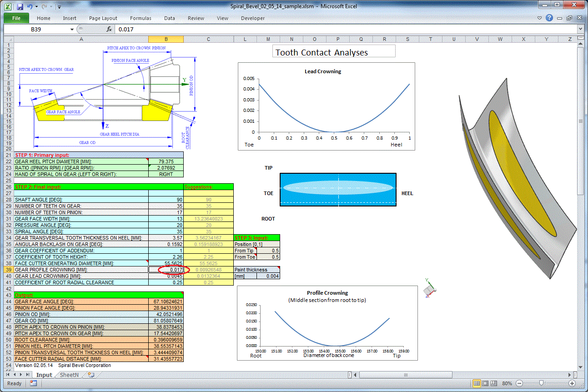588x392 pixels.
Task: Click the hand of spiral cell RIGHT
Action: point(166,174)
